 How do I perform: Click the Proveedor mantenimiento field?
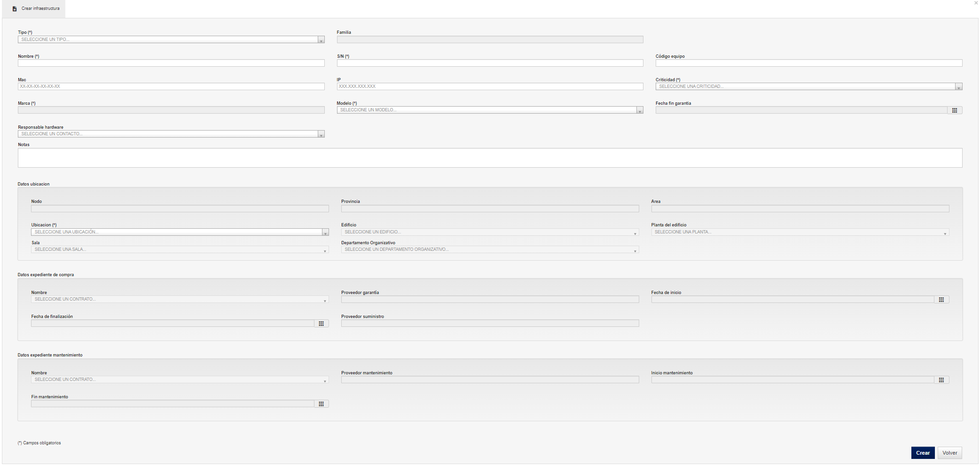[x=490, y=380]
